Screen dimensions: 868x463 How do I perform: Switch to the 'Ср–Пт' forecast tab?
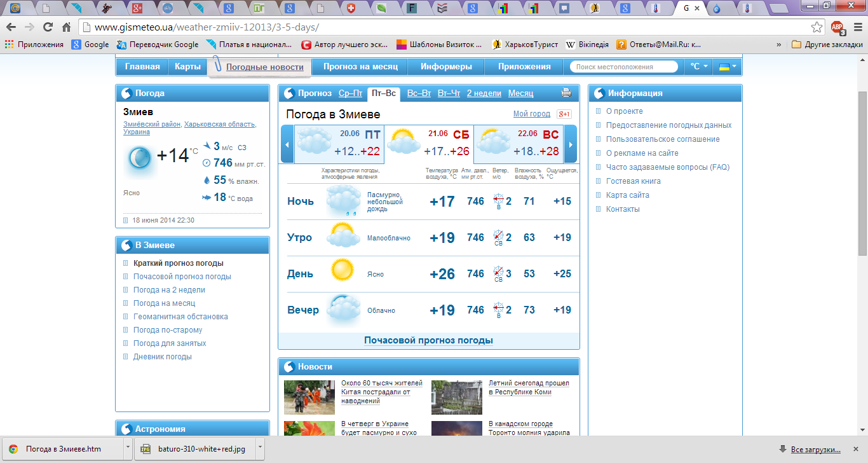coord(350,93)
